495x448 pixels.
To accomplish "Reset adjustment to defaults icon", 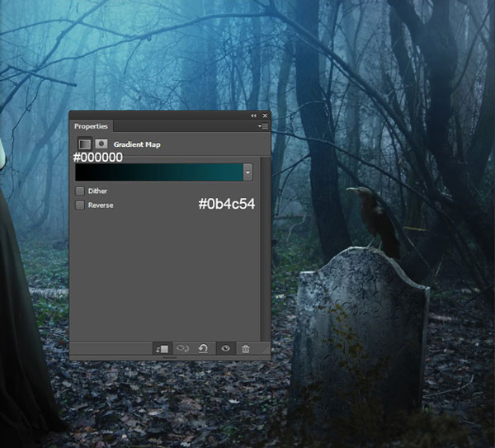I will pyautogui.click(x=203, y=348).
